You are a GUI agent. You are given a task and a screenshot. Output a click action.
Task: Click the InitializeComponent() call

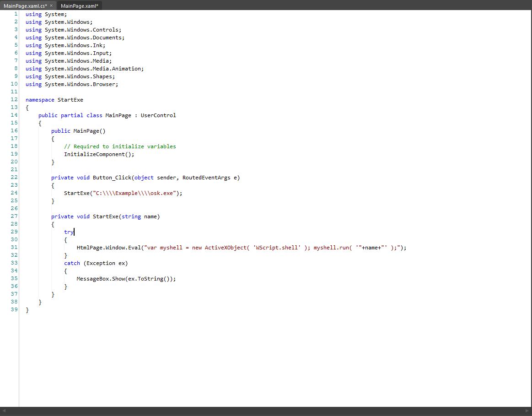tap(99, 154)
